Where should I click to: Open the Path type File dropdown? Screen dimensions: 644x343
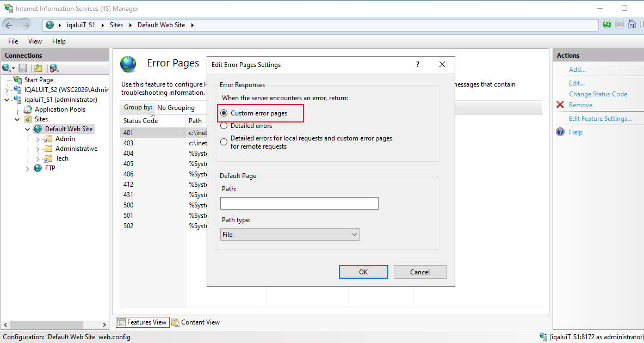(x=289, y=235)
